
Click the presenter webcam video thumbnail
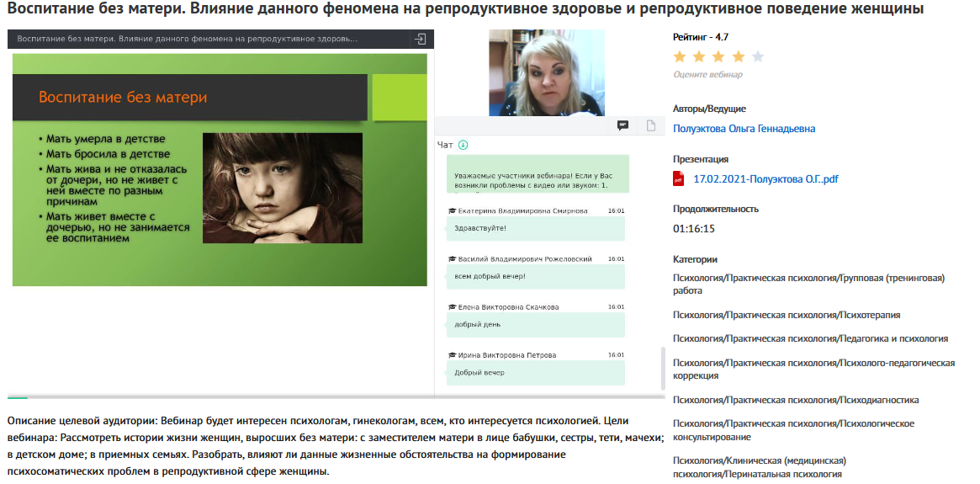(x=547, y=73)
